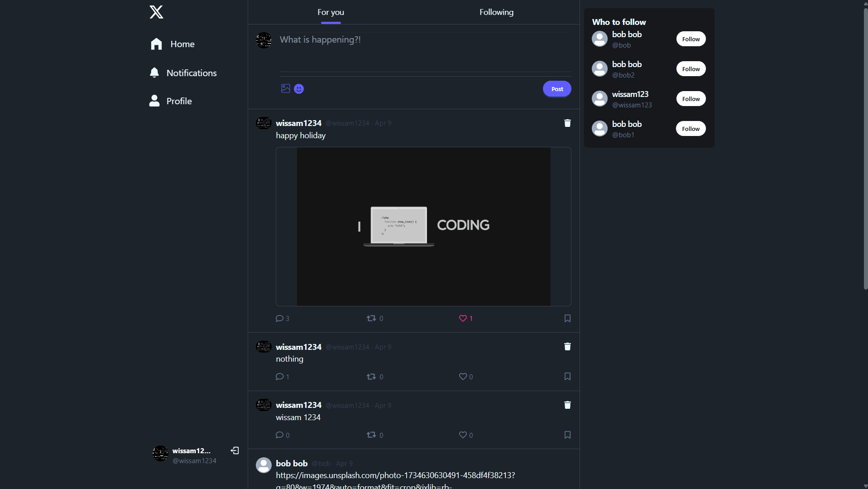This screenshot has height=489, width=868.
Task: Reply to the nothing post
Action: point(283,377)
